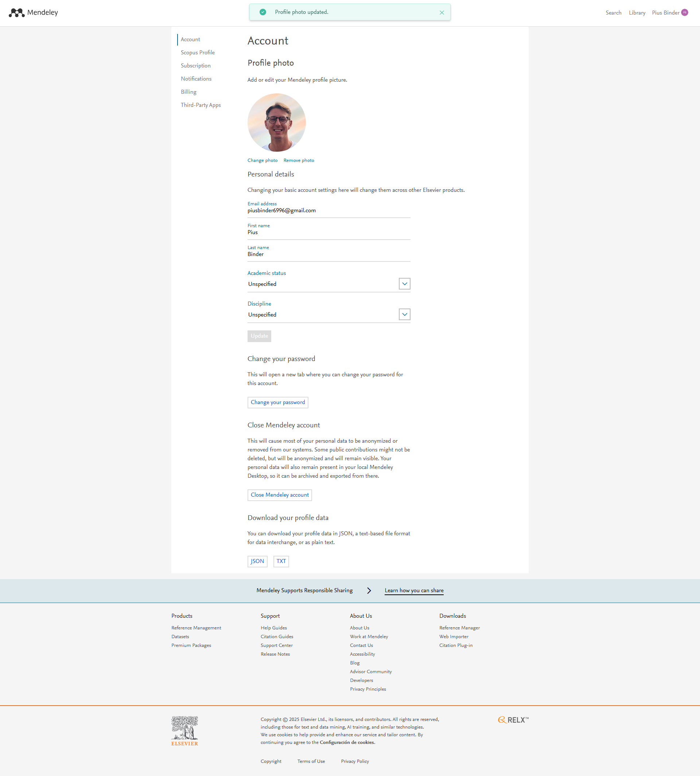
Task: Click the Responsible Sharing chevron arrow
Action: (x=369, y=590)
